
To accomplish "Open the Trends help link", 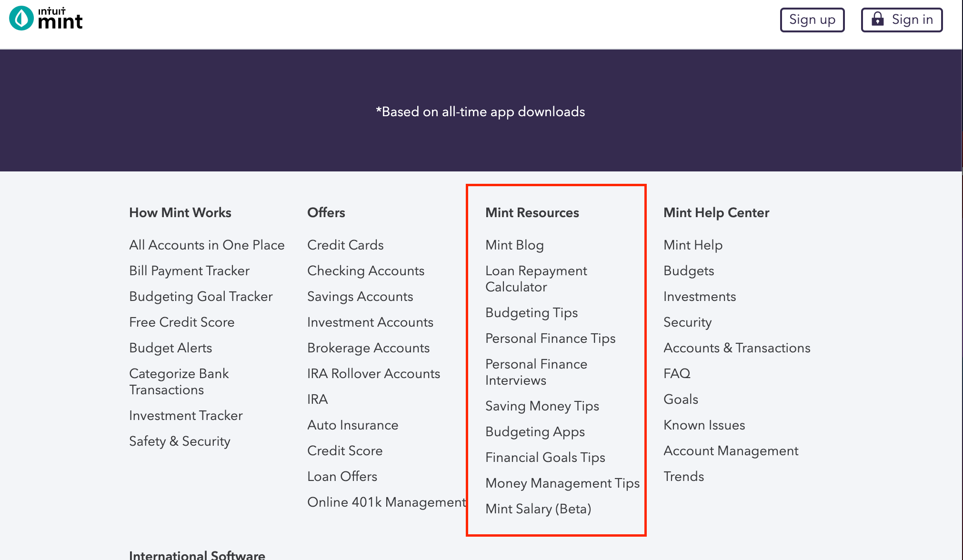I will coord(683,476).
